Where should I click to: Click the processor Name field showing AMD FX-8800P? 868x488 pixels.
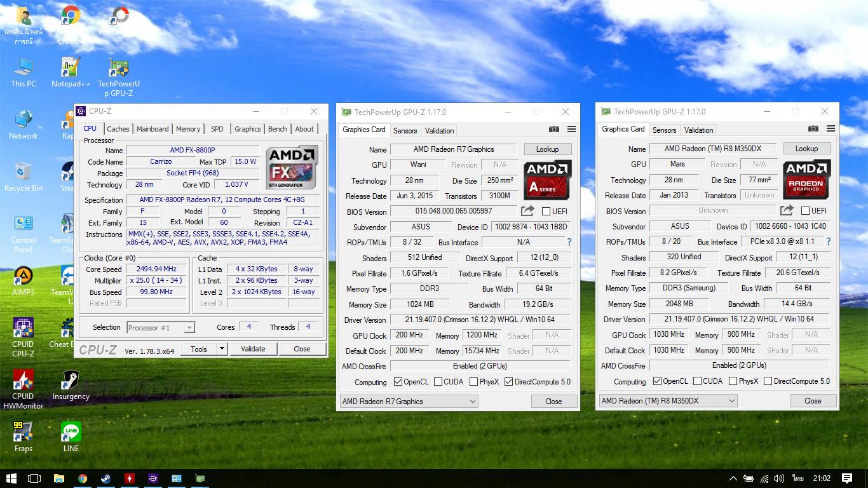coord(193,151)
